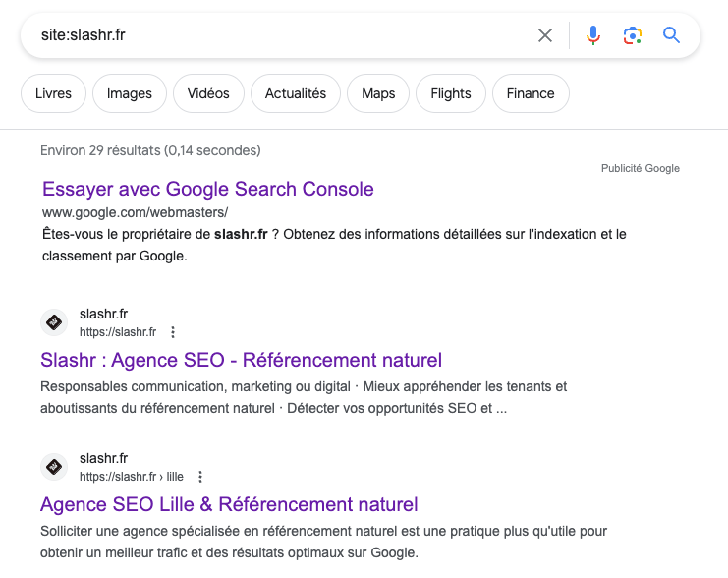Switch to Images results
The width and height of the screenshot is (728, 578).
click(x=130, y=94)
